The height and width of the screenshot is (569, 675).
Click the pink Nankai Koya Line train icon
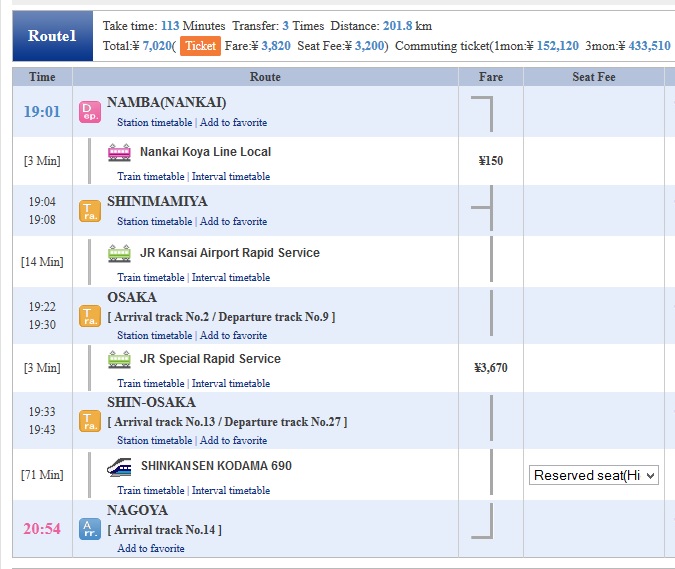[119, 152]
